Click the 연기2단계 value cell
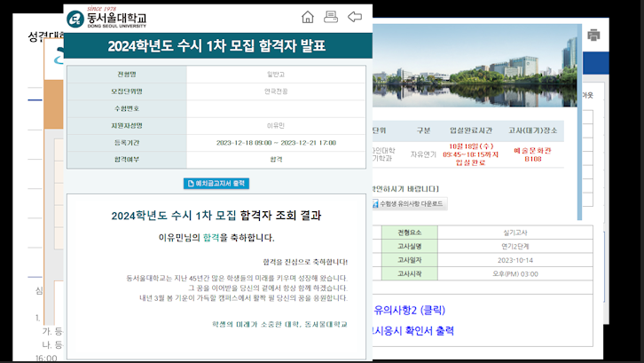 [x=515, y=246]
